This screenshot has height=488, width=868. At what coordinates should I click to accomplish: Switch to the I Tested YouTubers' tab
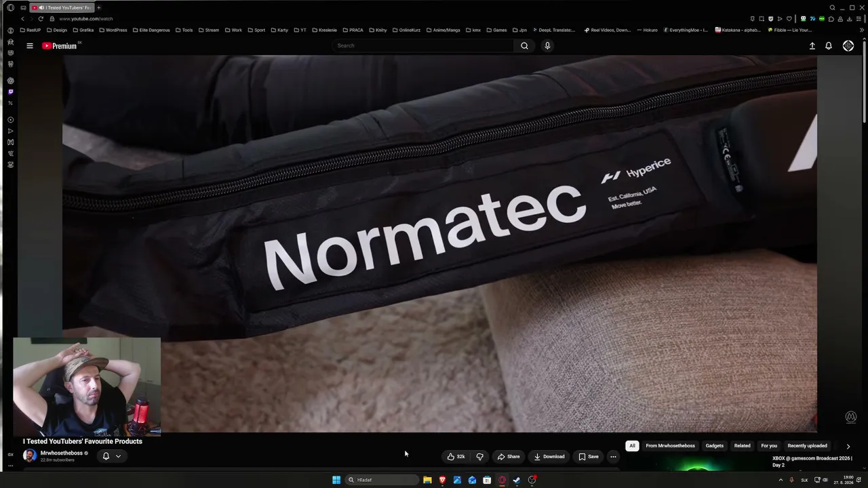[x=61, y=7]
